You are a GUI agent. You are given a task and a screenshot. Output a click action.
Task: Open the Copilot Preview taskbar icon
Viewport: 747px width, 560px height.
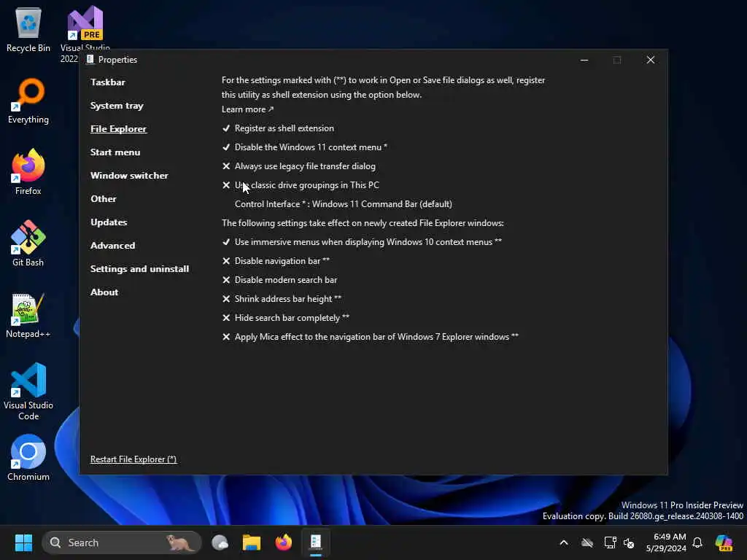pyautogui.click(x=724, y=542)
